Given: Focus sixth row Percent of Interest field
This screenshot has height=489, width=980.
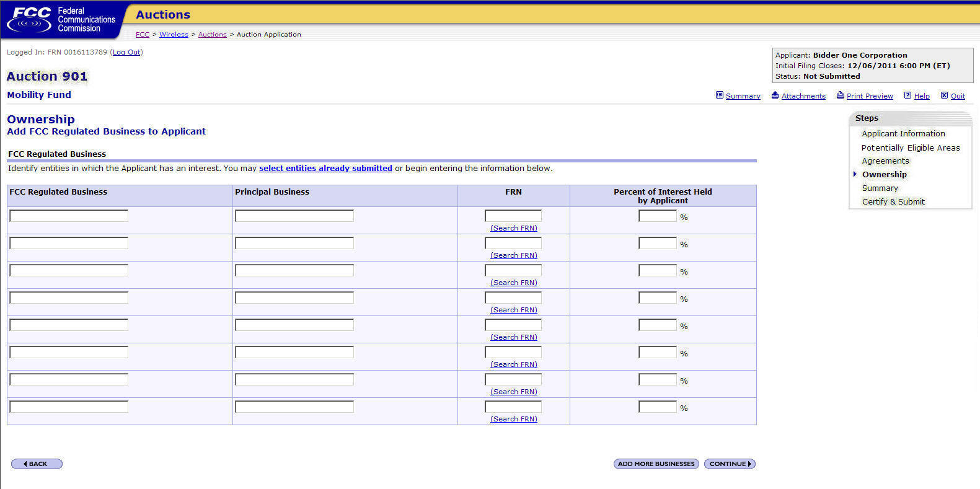Looking at the screenshot, I should point(658,352).
